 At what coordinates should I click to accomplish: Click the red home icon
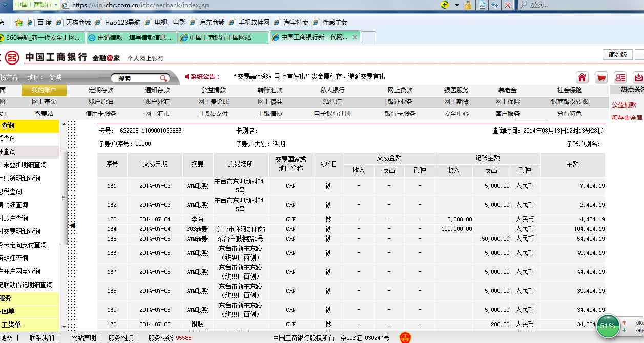click(x=582, y=77)
